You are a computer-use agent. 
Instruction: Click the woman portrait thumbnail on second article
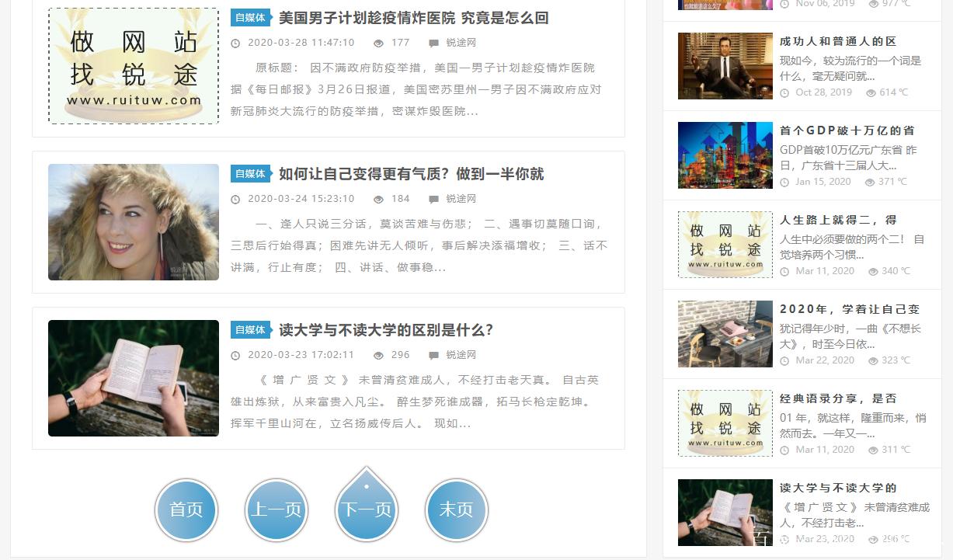(133, 221)
